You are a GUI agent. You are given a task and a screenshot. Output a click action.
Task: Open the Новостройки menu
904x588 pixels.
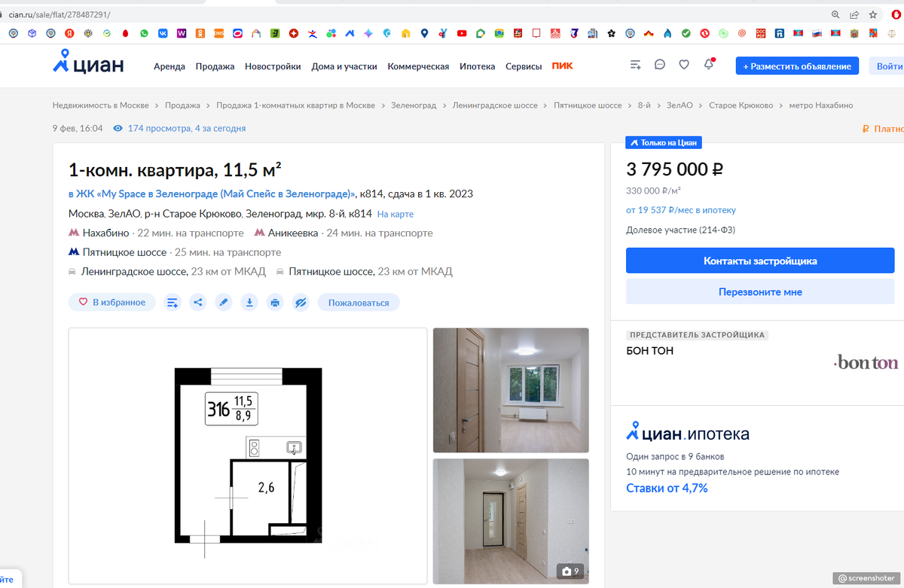(x=273, y=66)
